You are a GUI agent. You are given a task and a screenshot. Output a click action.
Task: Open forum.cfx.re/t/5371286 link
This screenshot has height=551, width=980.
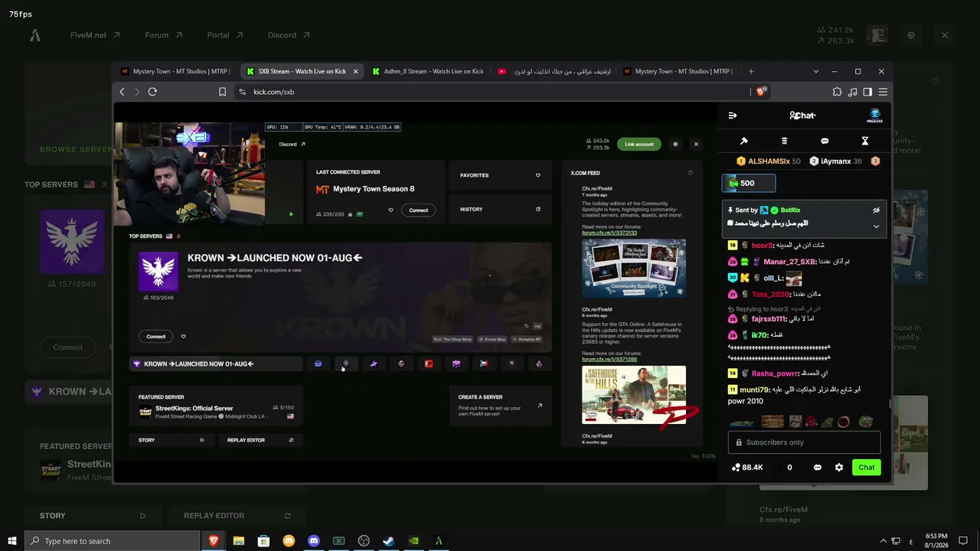[x=609, y=359]
